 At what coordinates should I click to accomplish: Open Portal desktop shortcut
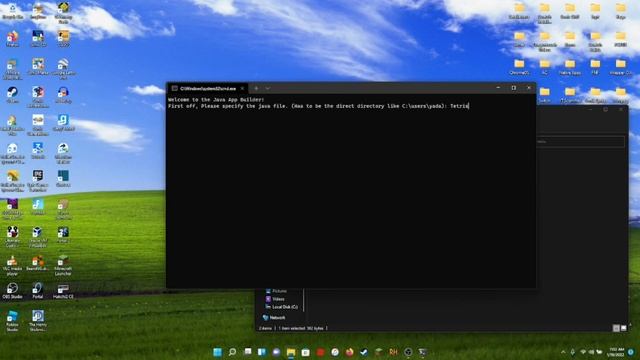click(38, 291)
